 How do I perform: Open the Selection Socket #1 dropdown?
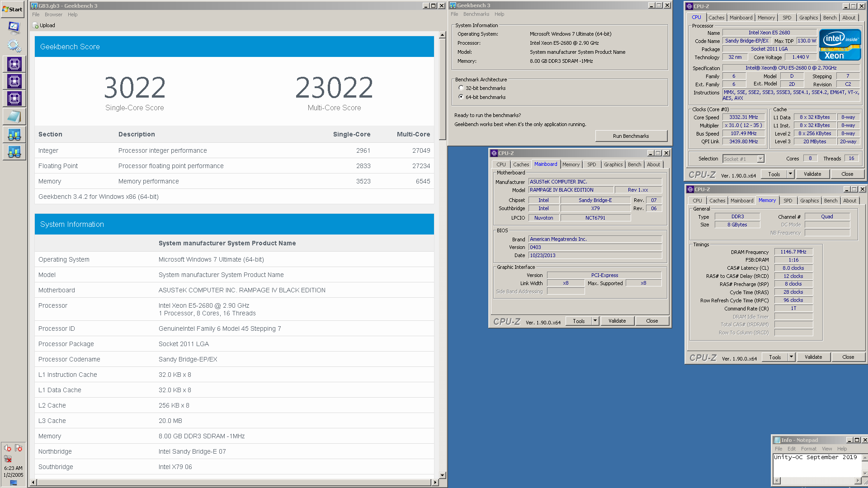(760, 159)
